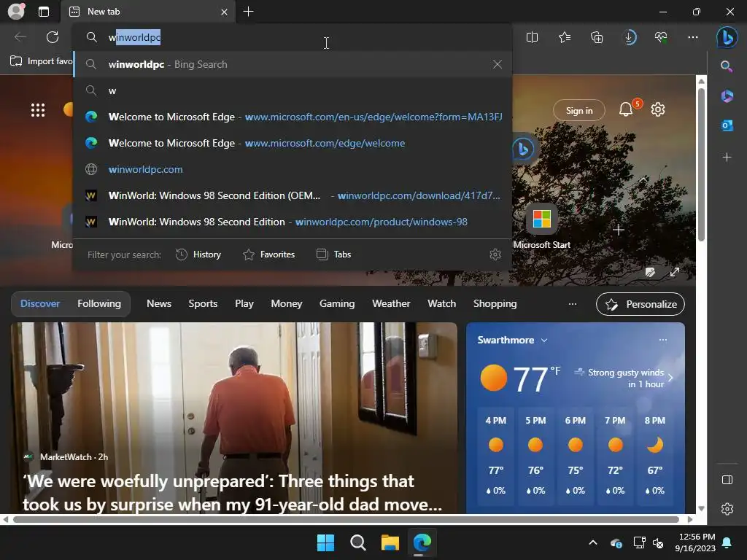The image size is (747, 560).
Task: Open page settings gear near Sign in
Action: 658,109
